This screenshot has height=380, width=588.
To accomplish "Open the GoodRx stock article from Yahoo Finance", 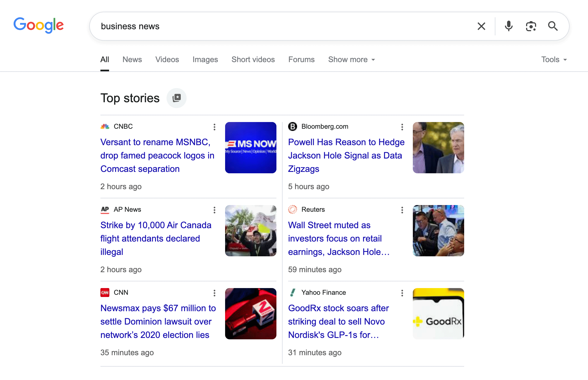I will click(x=338, y=321).
